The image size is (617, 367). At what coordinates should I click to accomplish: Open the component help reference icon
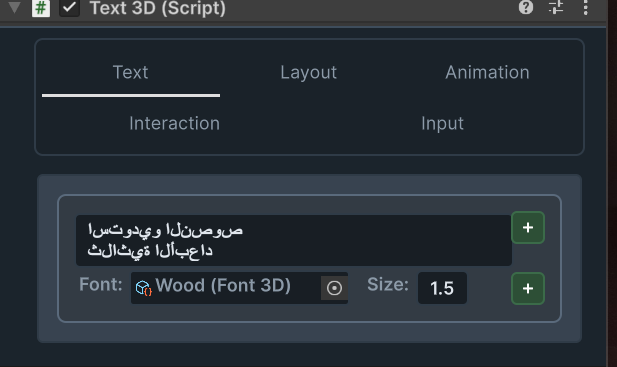tap(526, 7)
